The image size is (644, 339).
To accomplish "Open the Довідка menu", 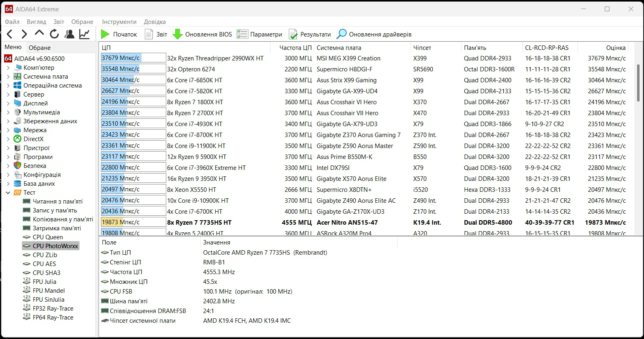I will [x=155, y=22].
